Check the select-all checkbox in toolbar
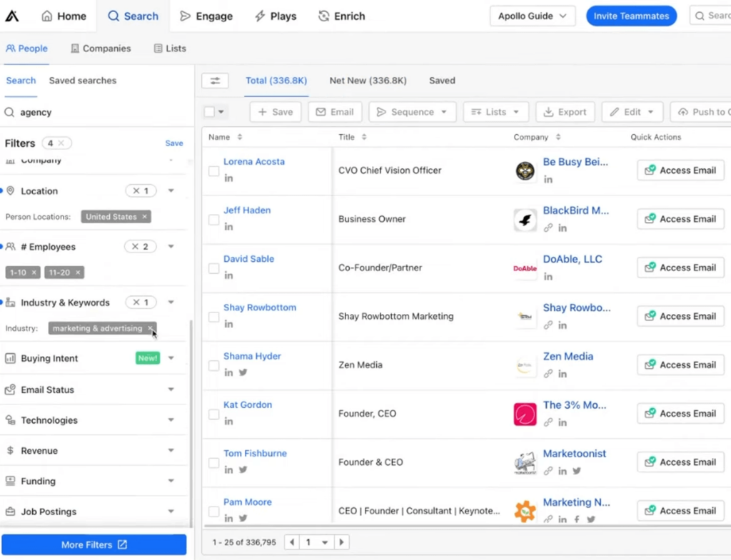Viewport: 731px width, 560px height. pos(209,112)
